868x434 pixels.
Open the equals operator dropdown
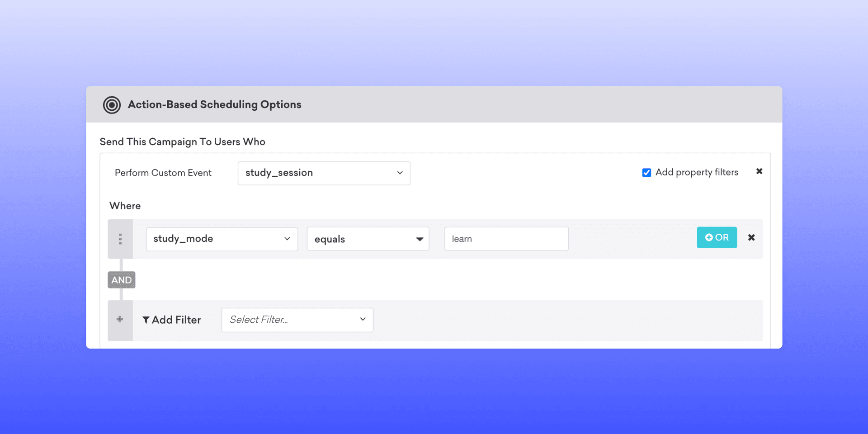pyautogui.click(x=368, y=239)
